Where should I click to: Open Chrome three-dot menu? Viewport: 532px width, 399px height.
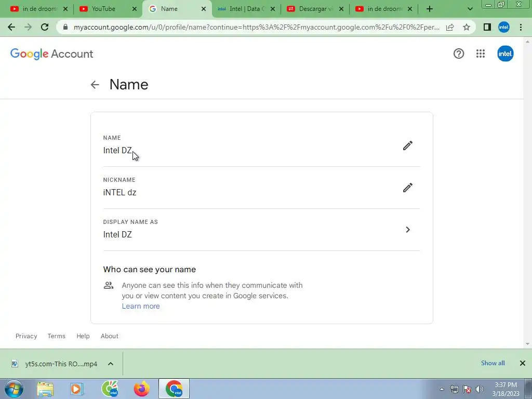(521, 27)
